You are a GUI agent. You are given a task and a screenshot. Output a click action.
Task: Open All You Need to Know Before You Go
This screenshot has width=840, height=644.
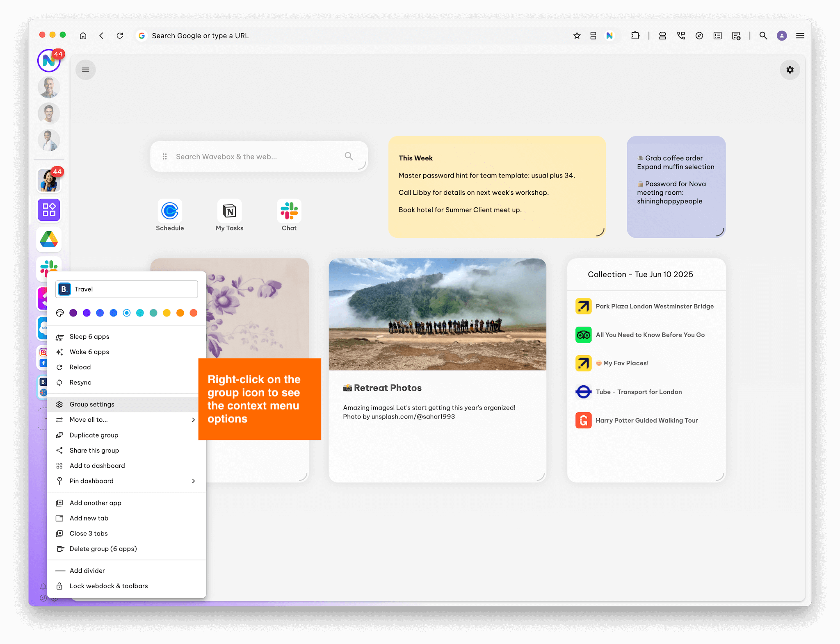646,335
